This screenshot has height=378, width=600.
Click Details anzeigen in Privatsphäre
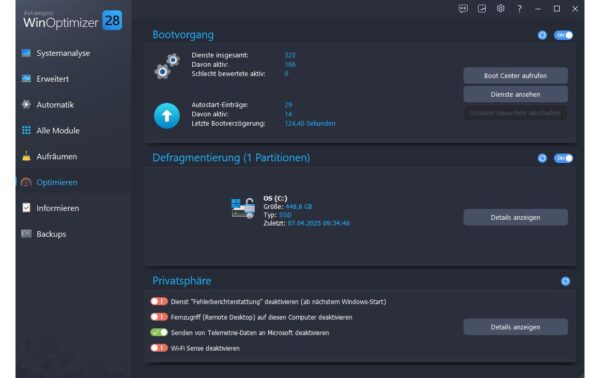tap(515, 327)
